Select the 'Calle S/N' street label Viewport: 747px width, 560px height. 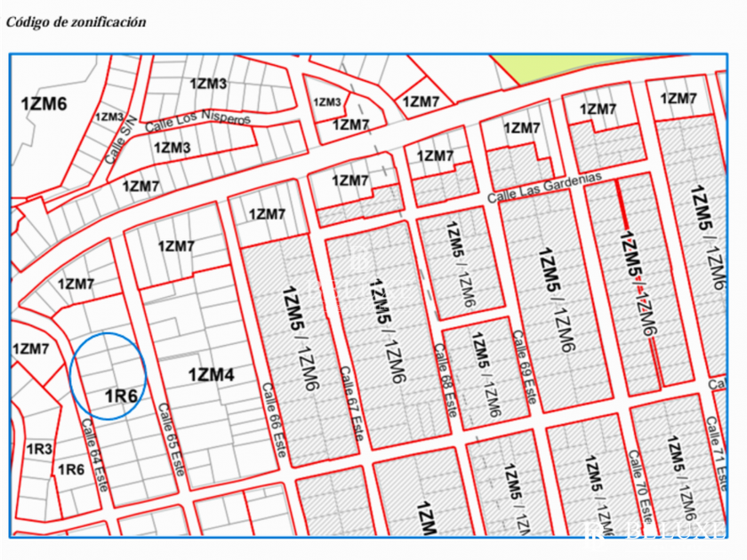(121, 140)
